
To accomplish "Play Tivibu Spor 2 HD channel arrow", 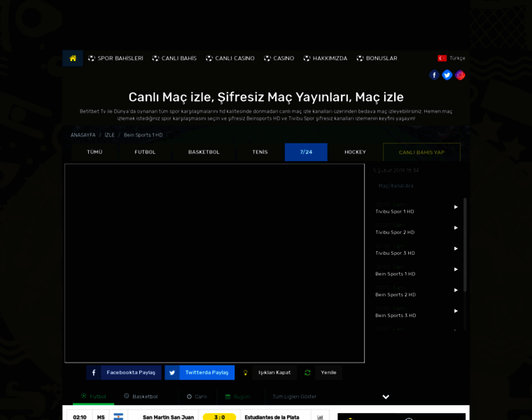I will click(456, 227).
